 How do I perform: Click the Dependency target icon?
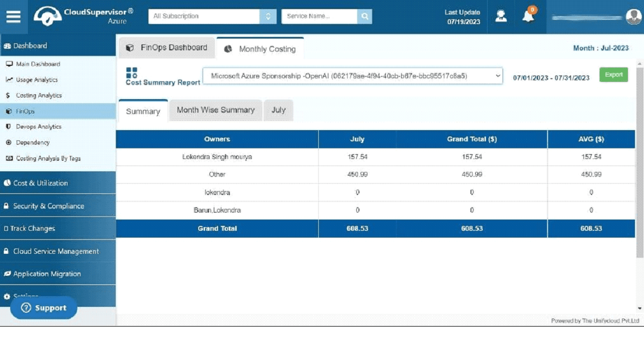coord(9,142)
